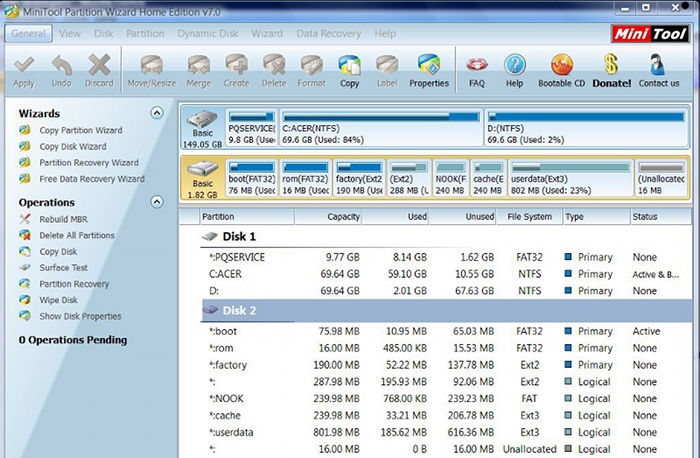Sort by the Partition column header

coord(247,217)
